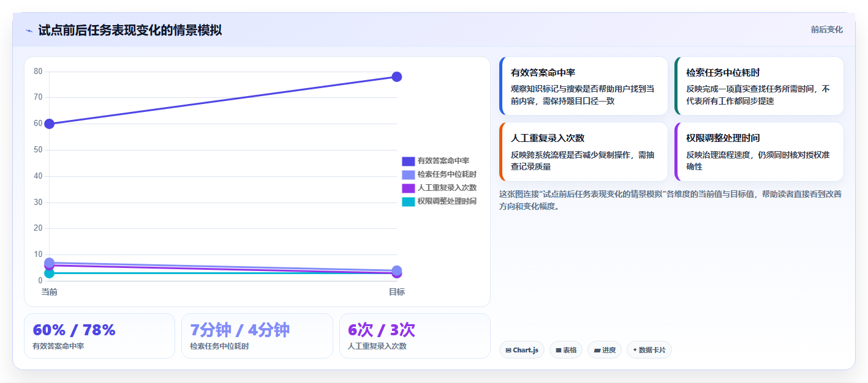Viewport: 868px width, 383px height.
Task: Click the title 试点前后任务表现变化的情景模拟
Action: click(130, 30)
